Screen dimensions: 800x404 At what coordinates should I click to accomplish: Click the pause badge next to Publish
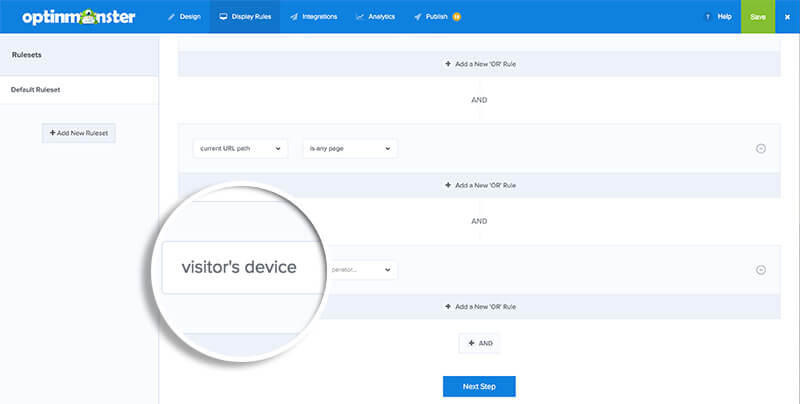tap(457, 17)
